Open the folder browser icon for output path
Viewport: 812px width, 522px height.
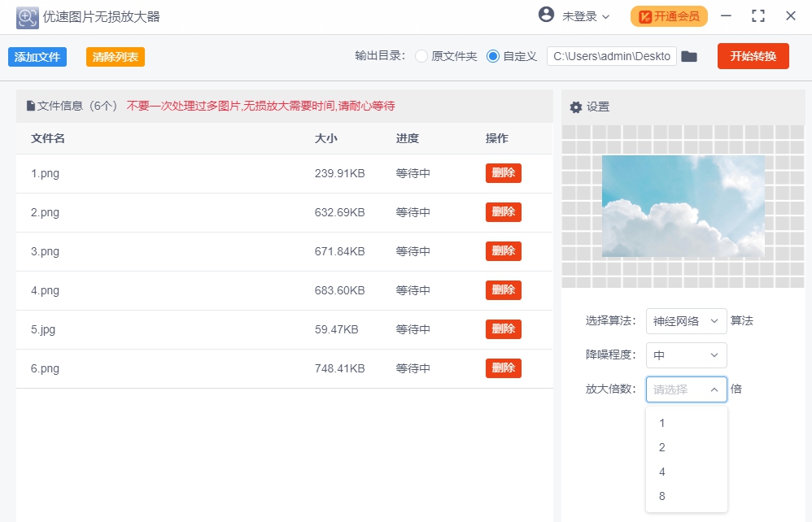point(689,56)
